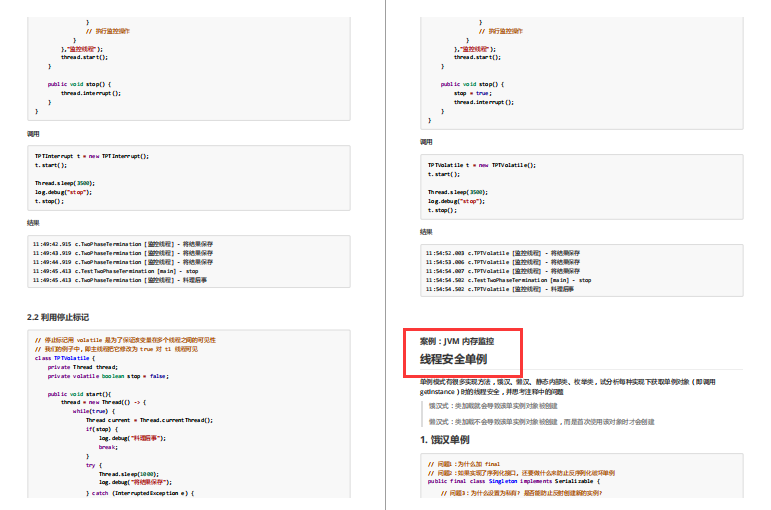This screenshot has height=510, width=771.
Task: Click the log line starting "11:49:42.915"
Action: [x=123, y=244]
